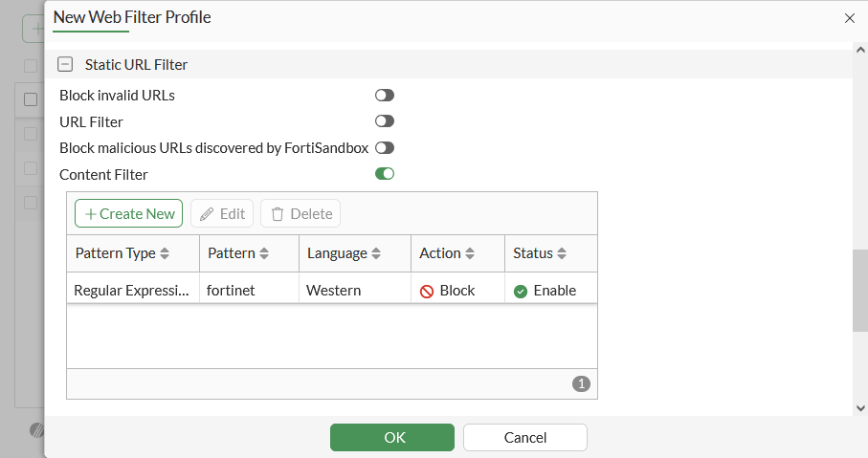Sort by the Action column header
The width and height of the screenshot is (868, 458).
[x=440, y=253]
